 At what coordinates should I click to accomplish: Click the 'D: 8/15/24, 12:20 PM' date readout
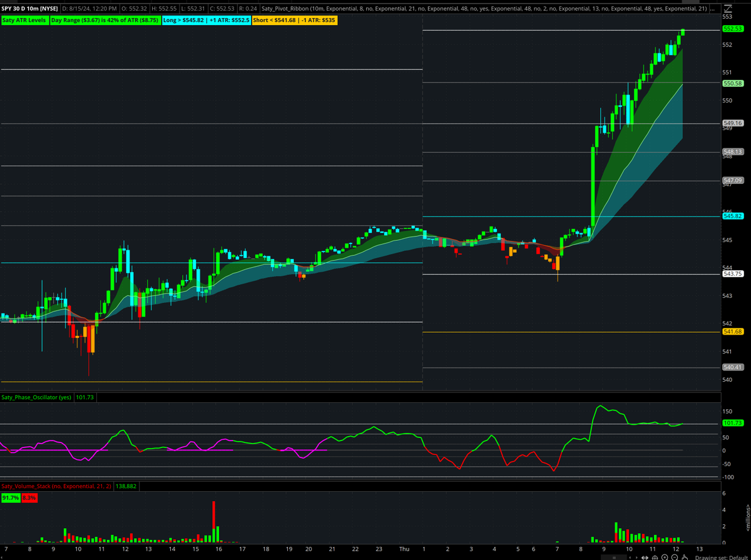pyautogui.click(x=88, y=8)
